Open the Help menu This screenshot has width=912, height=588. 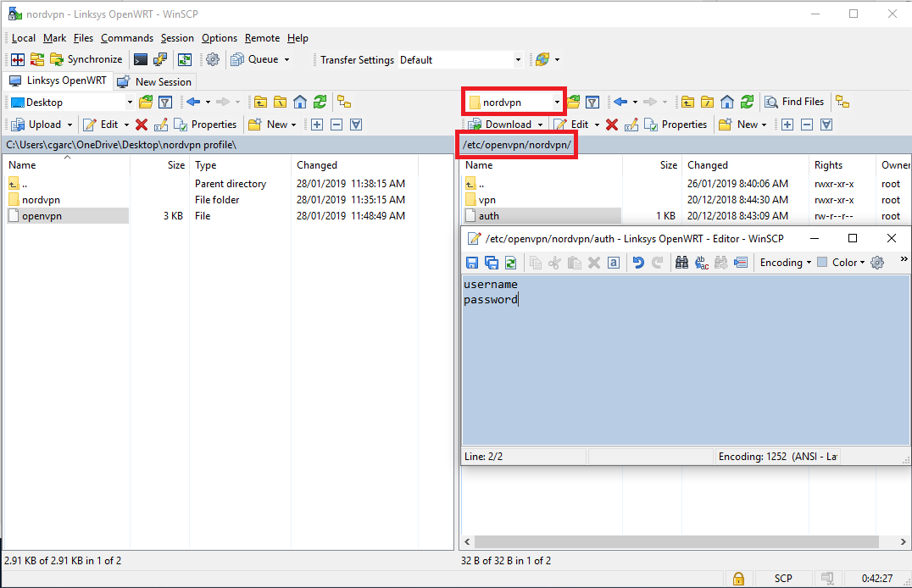pos(298,38)
